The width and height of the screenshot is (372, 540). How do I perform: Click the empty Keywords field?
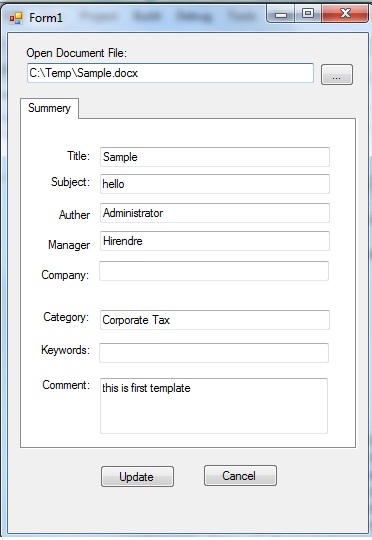214,353
